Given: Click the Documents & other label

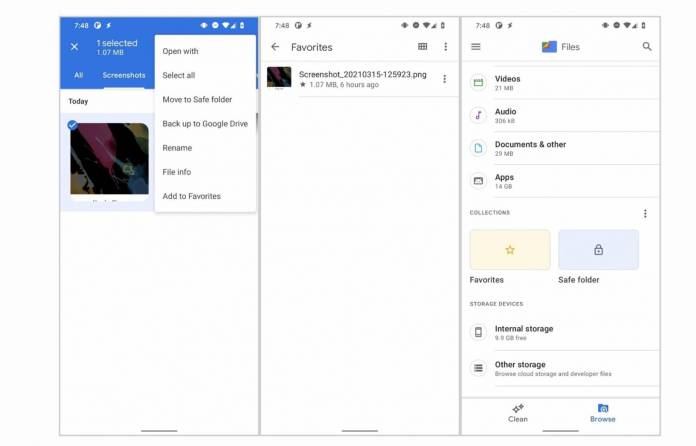Looking at the screenshot, I should [x=530, y=144].
